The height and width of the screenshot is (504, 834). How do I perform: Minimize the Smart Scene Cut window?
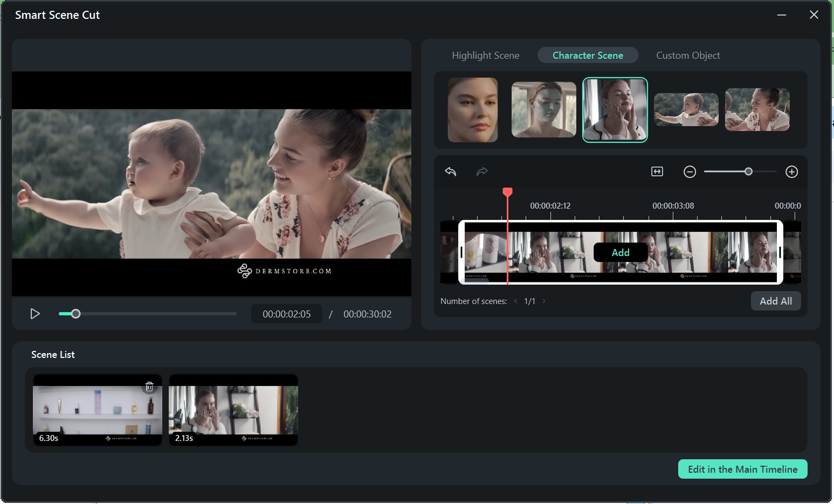pyautogui.click(x=782, y=15)
